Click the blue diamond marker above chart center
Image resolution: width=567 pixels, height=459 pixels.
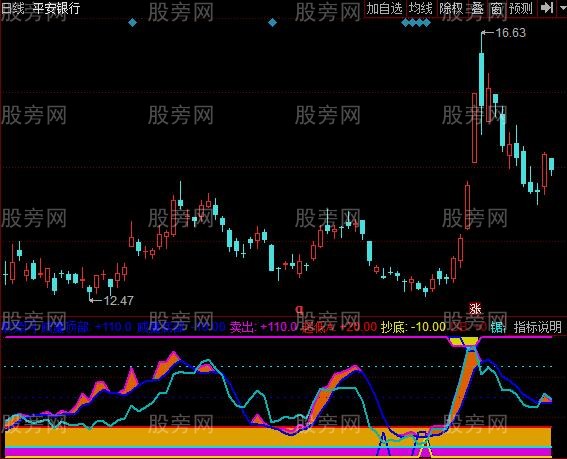pyautogui.click(x=272, y=23)
